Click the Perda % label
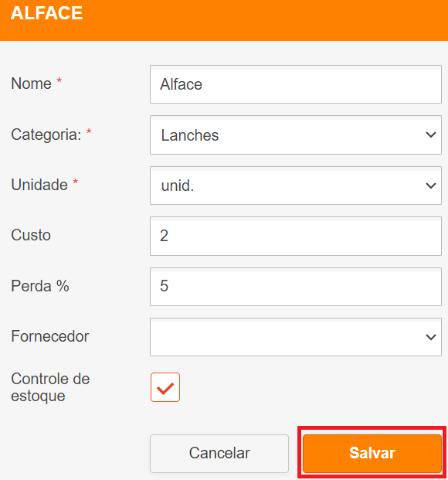Viewport: 448px width, 480px height. click(x=40, y=286)
